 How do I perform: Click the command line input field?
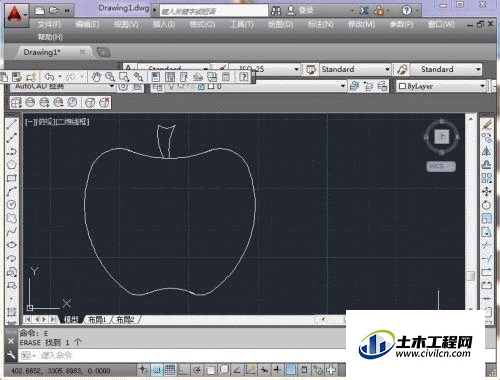click(x=182, y=355)
